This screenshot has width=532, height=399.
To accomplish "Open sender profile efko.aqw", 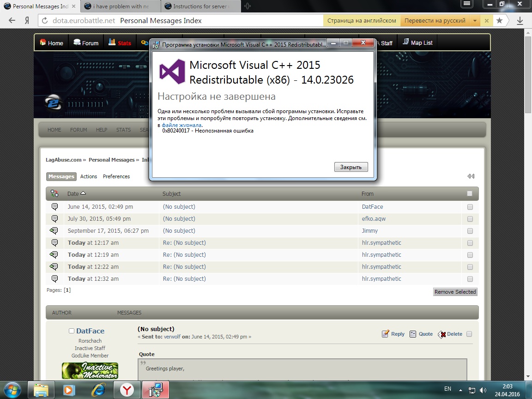I will tap(374, 219).
